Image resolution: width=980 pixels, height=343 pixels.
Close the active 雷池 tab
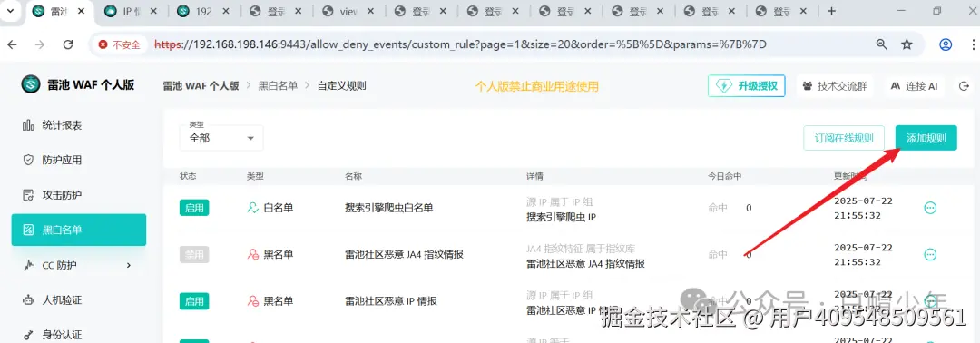tap(82, 11)
